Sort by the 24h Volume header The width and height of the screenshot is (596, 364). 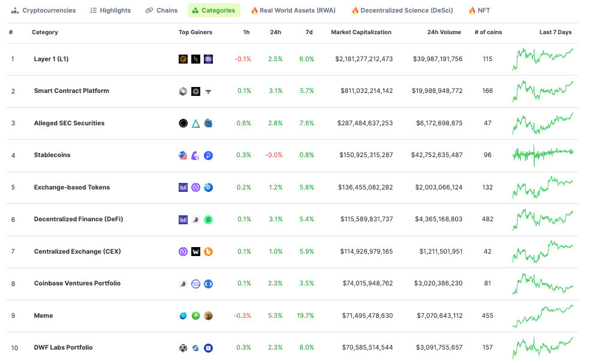(444, 32)
